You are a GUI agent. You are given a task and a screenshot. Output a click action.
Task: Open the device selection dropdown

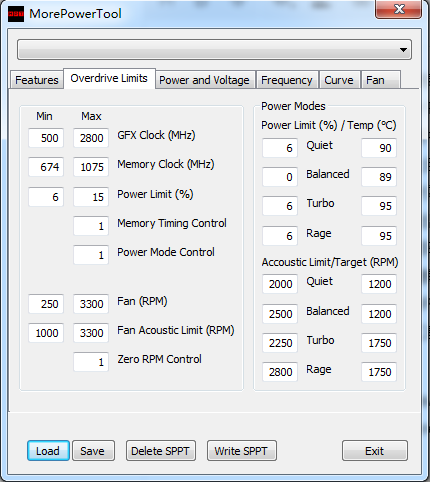pos(214,50)
